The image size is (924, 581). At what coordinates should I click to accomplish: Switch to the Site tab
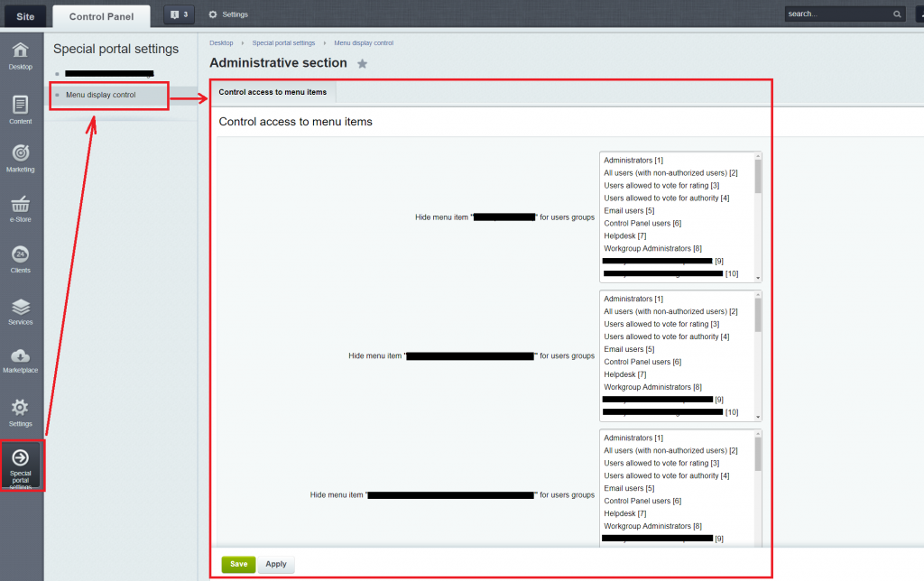[25, 15]
